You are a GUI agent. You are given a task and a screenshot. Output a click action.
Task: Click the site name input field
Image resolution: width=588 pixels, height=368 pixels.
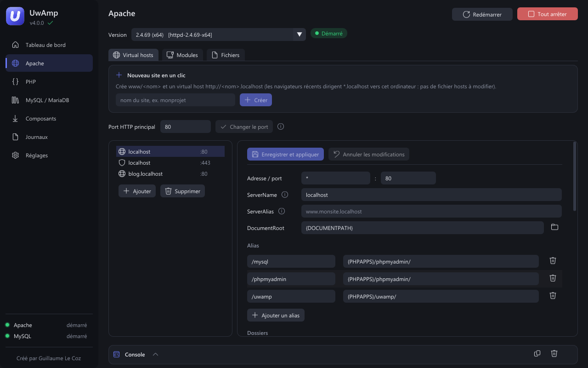tap(175, 100)
